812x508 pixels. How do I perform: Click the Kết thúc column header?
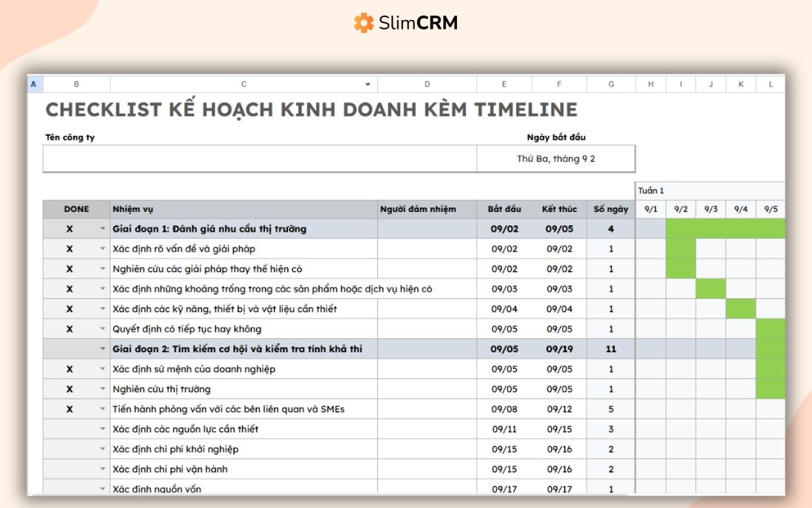[560, 209]
